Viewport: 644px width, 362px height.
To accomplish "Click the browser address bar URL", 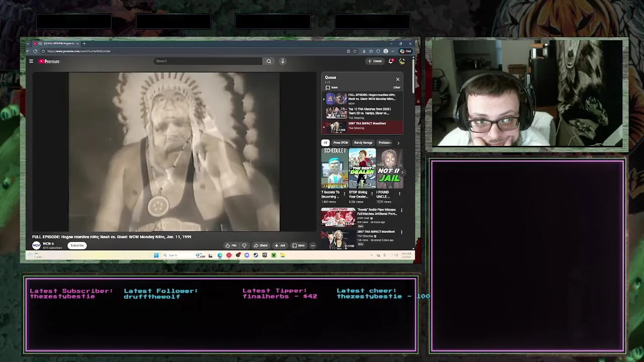I will click(x=79, y=51).
